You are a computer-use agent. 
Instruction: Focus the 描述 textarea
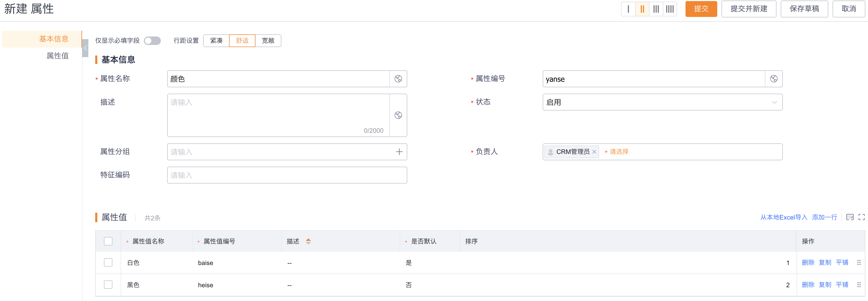[x=279, y=115]
